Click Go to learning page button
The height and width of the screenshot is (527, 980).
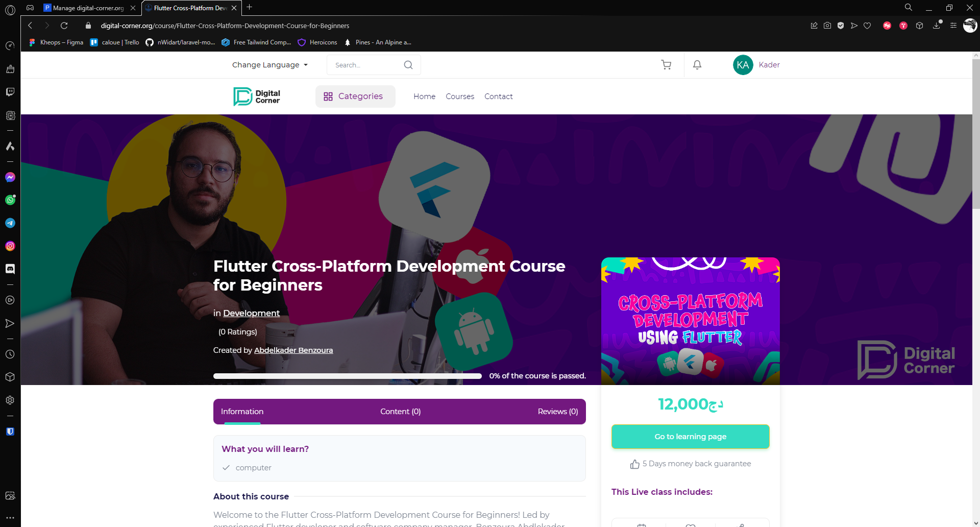[690, 437]
